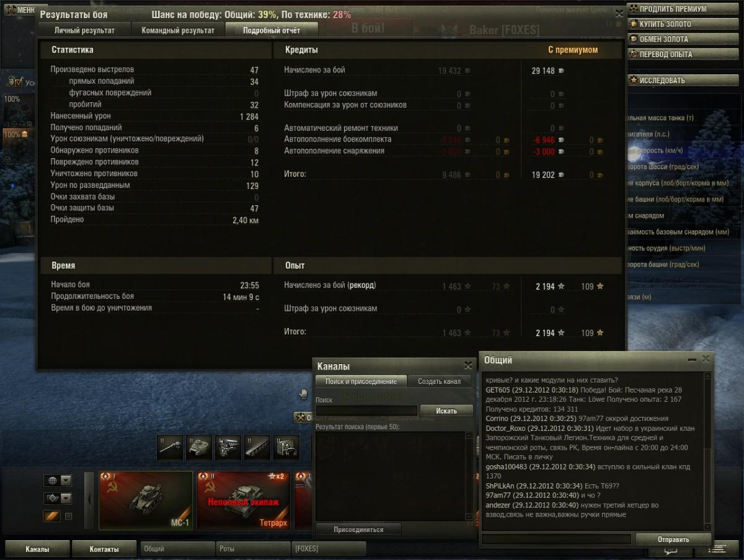The width and height of the screenshot is (744, 560).
Task: Select the Тетрарх tank in carousel
Action: (244, 500)
